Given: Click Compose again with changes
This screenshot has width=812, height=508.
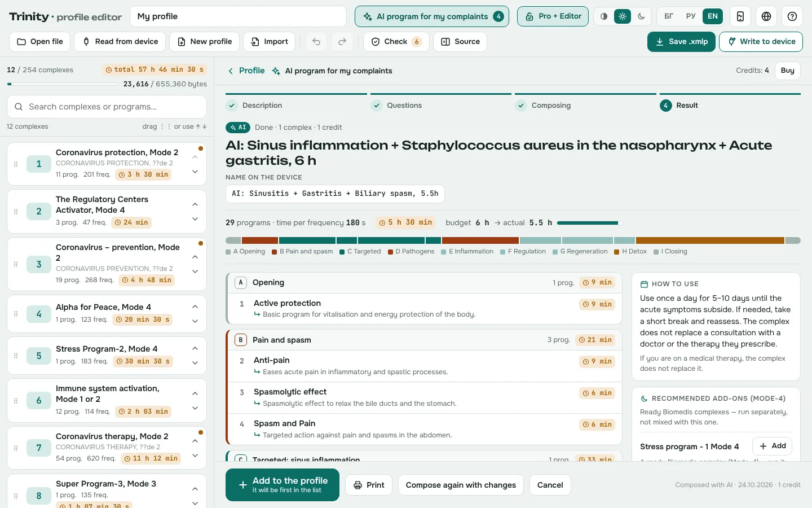Looking at the screenshot, I should click(x=461, y=485).
